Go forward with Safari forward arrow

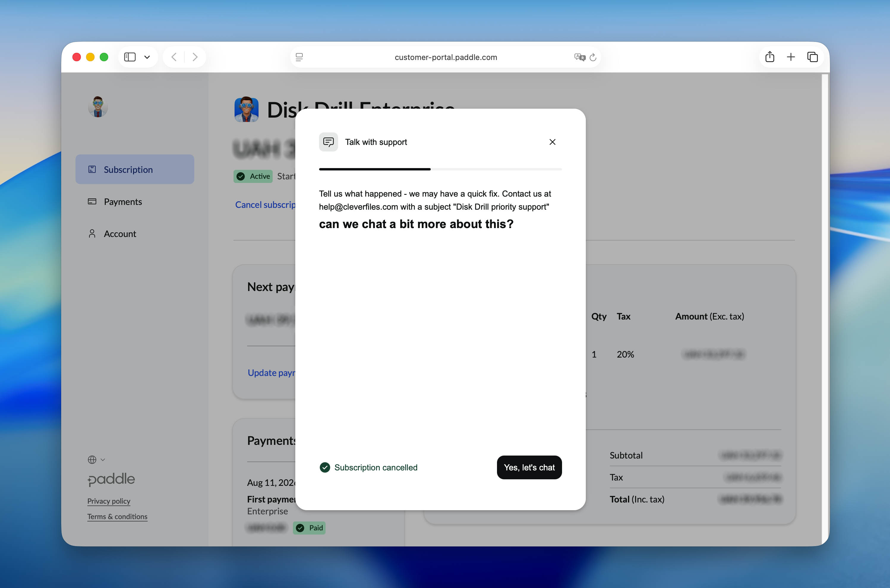click(195, 57)
